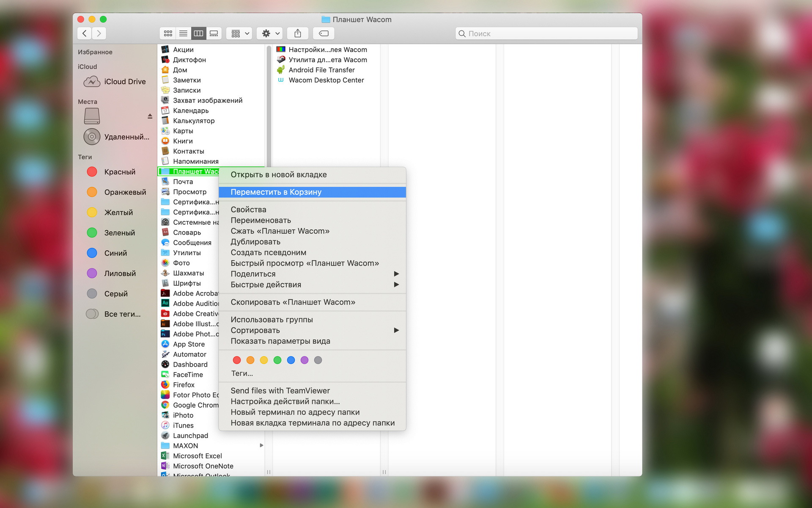Switch Finder to gallery view
812x508 pixels.
[214, 33]
